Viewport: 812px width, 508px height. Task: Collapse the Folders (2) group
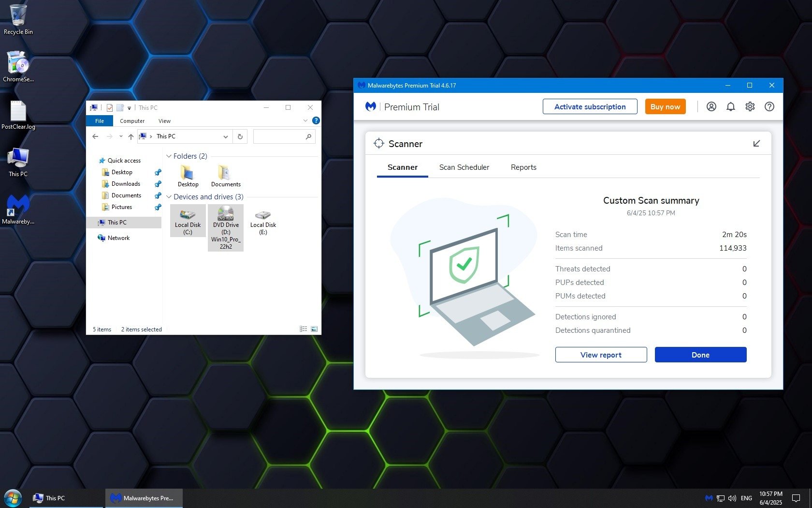169,156
